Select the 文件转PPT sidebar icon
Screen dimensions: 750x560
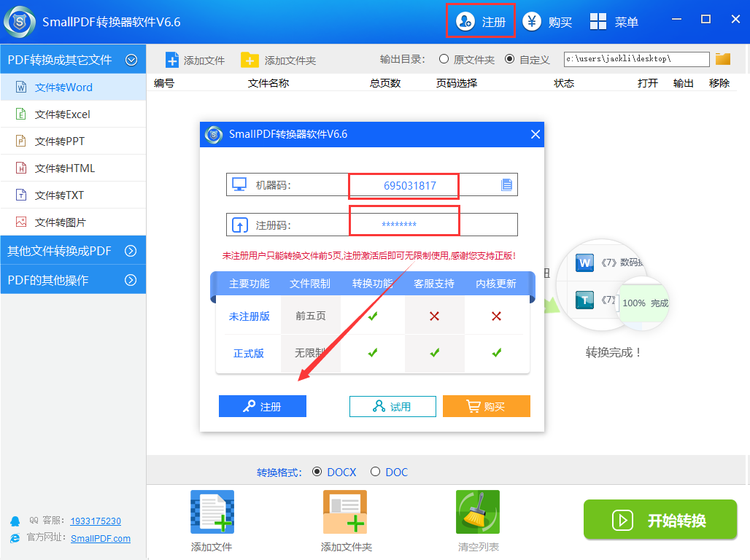21,141
